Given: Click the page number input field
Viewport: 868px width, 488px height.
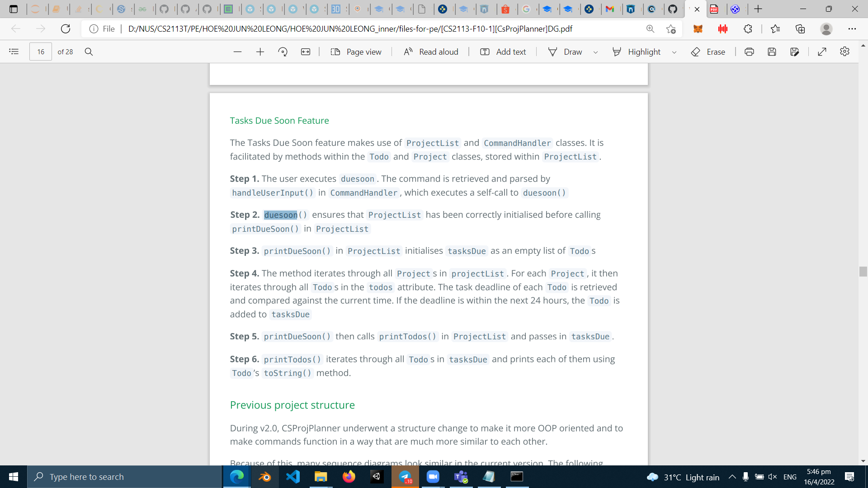Looking at the screenshot, I should (41, 52).
